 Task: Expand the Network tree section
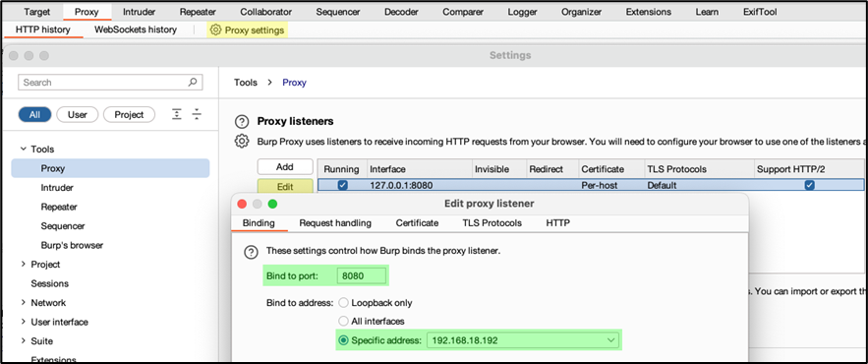(24, 302)
